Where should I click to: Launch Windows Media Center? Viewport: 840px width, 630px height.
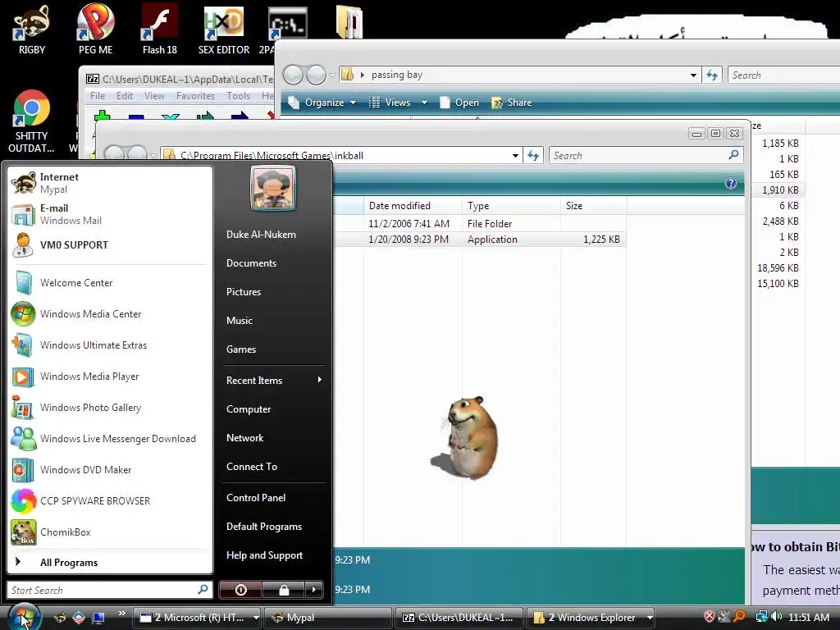(110, 314)
